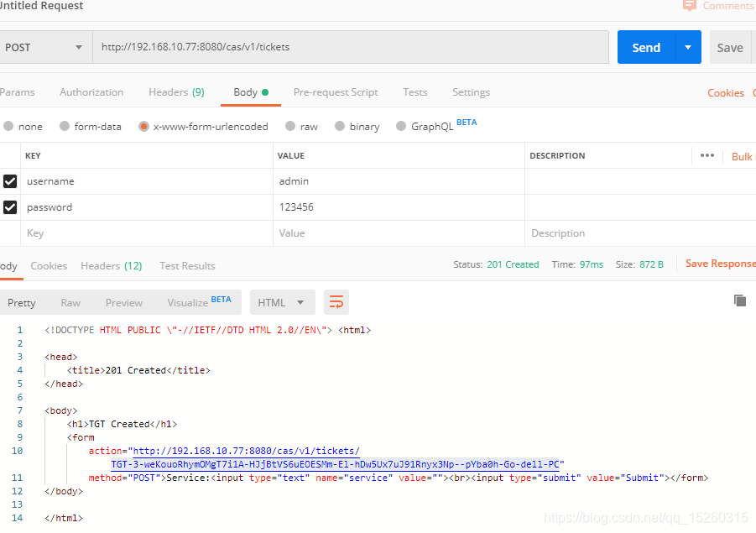This screenshot has width=756, height=533.
Task: Open the ellipsis menu above the key-value table
Action: [707, 155]
